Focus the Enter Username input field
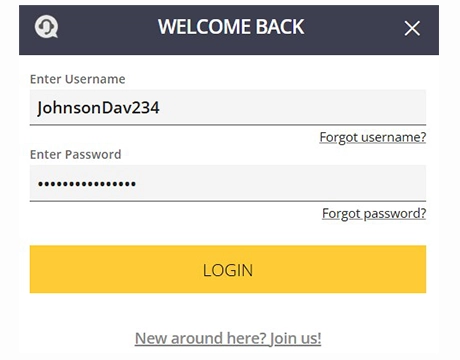Viewport: 460px width, 360px height. click(228, 107)
